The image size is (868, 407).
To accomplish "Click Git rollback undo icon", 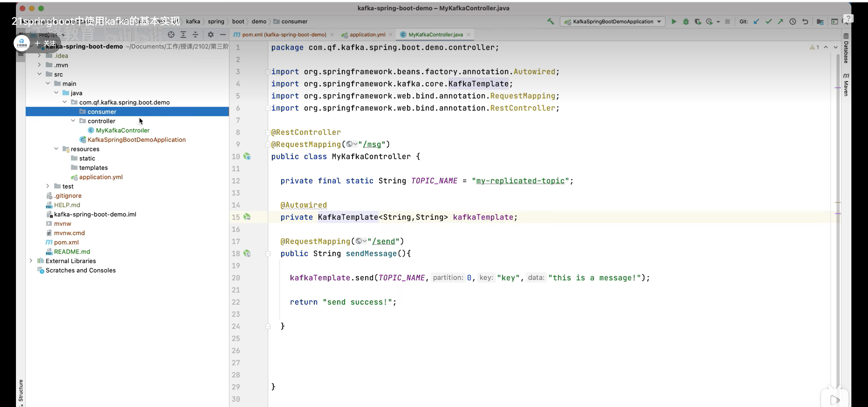I will (805, 21).
